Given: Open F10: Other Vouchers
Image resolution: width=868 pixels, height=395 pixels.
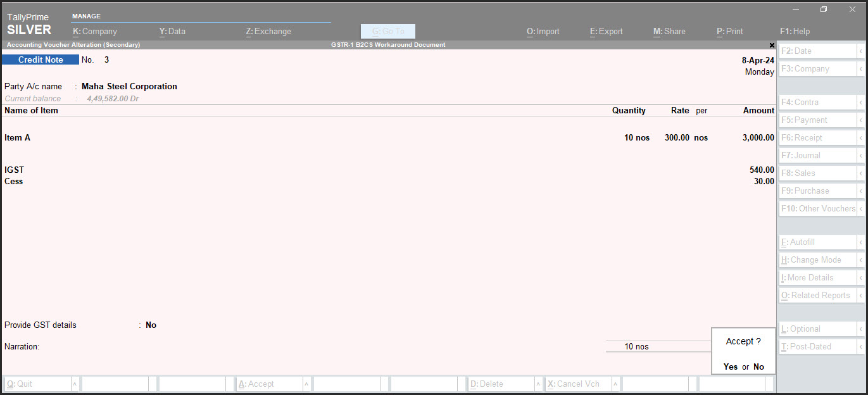Looking at the screenshot, I should (818, 208).
